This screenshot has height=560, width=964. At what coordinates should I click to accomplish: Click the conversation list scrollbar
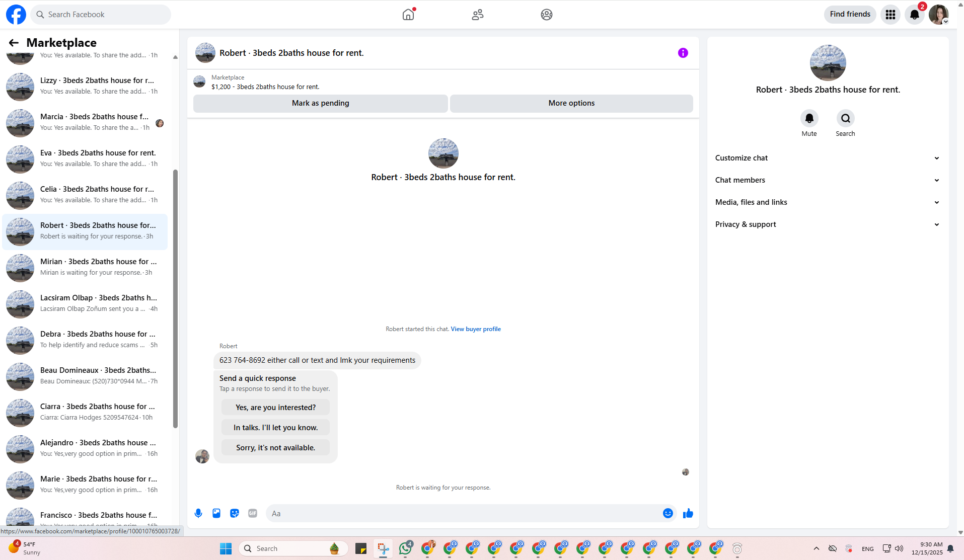pos(175,299)
